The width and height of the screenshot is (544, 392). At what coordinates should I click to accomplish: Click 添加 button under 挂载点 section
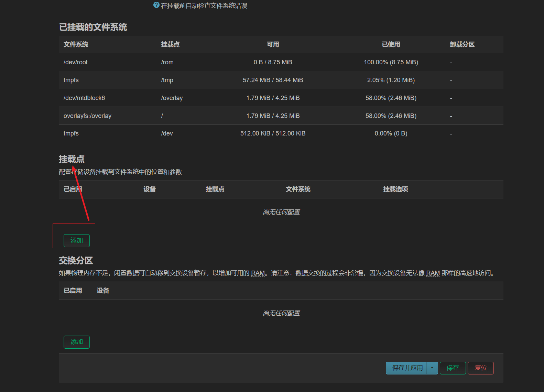pos(76,241)
